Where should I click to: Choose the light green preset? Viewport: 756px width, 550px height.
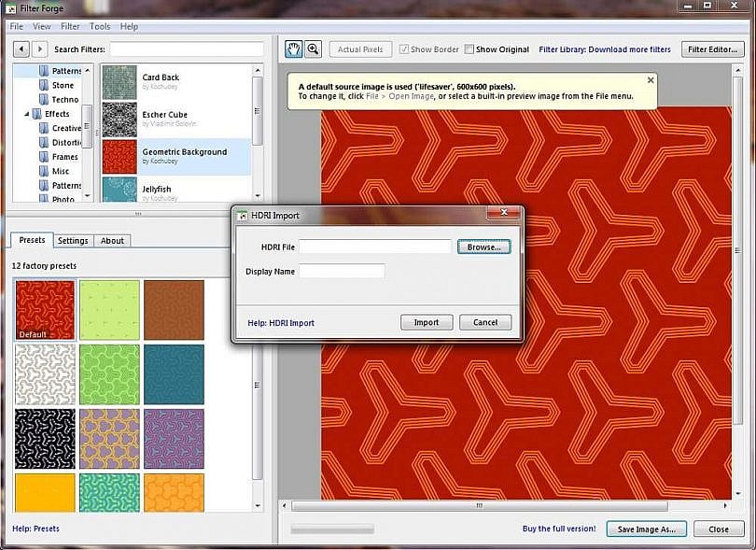click(x=109, y=310)
